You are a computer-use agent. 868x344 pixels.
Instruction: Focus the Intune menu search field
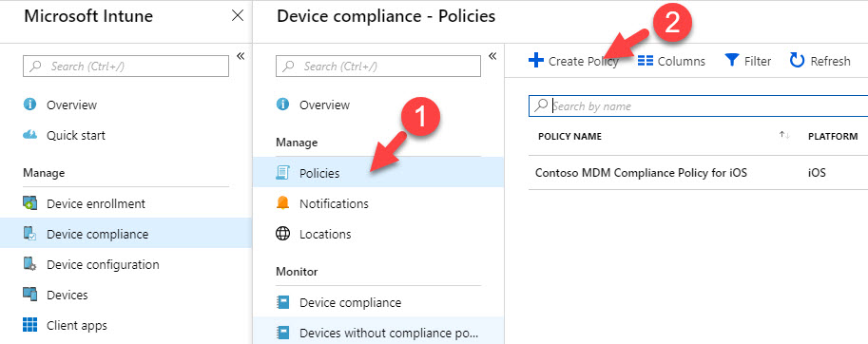click(x=125, y=67)
